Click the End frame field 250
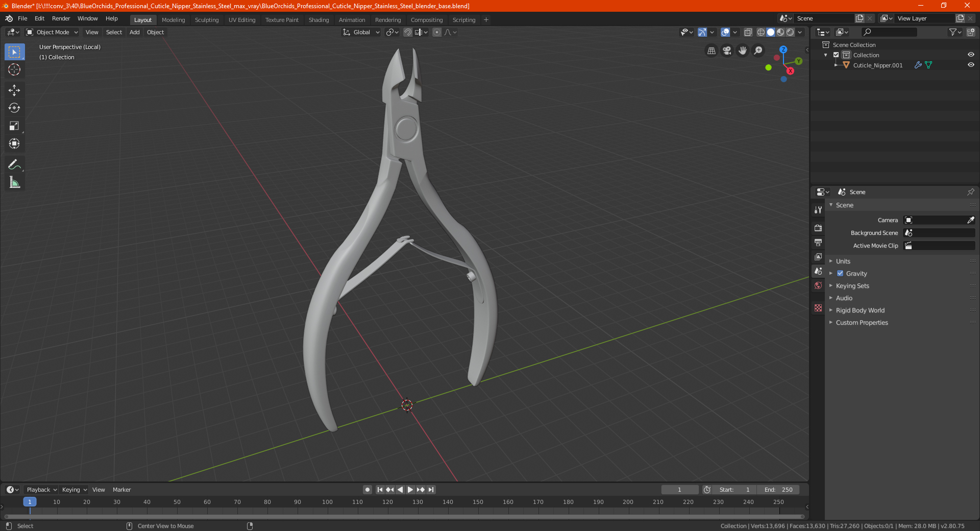Viewport: 980px width, 531px height. [x=778, y=490]
